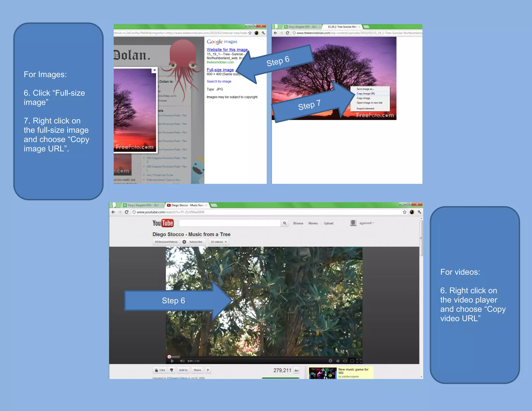
Task: Click the Back arrow in YouTube window
Action: click(113, 212)
